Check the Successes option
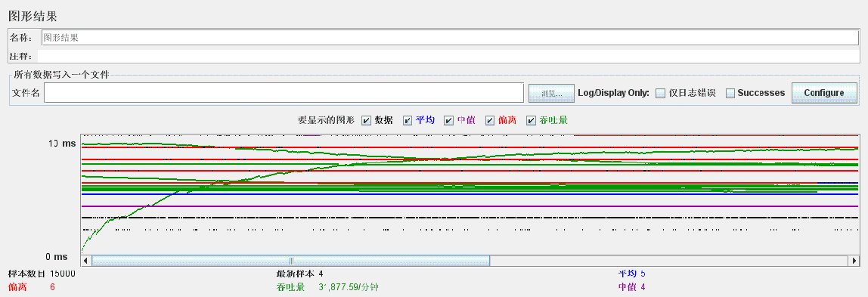Image resolution: width=868 pixels, height=297 pixels. click(x=730, y=94)
